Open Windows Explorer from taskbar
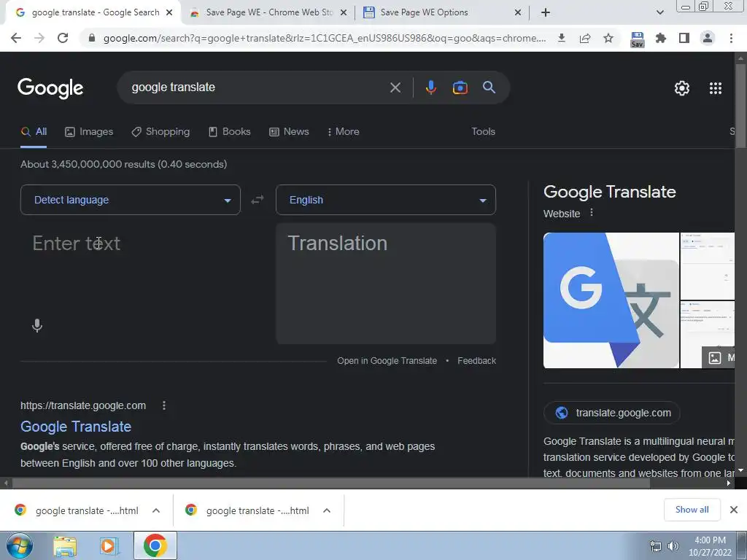 point(65,545)
